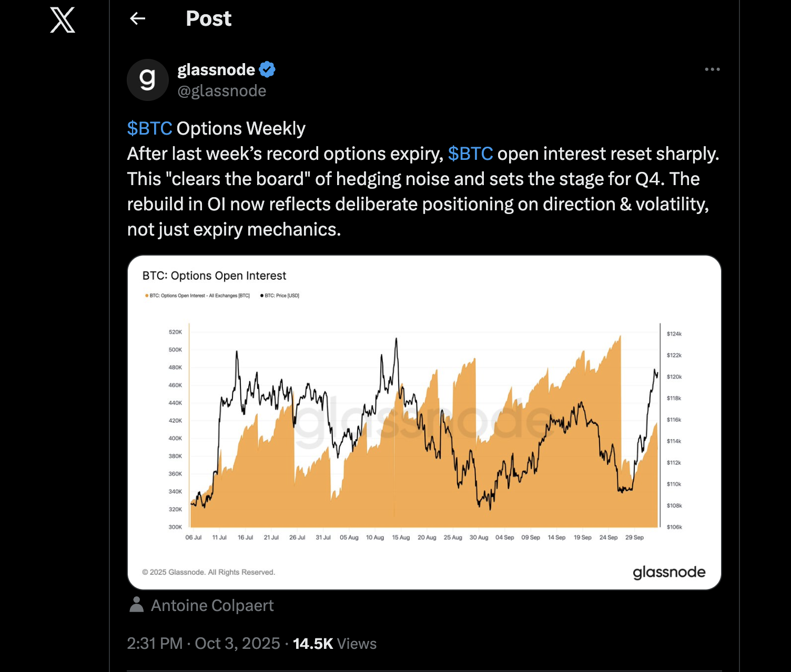
Task: Open tagged user Antoine Colpaert
Action: [x=212, y=606]
